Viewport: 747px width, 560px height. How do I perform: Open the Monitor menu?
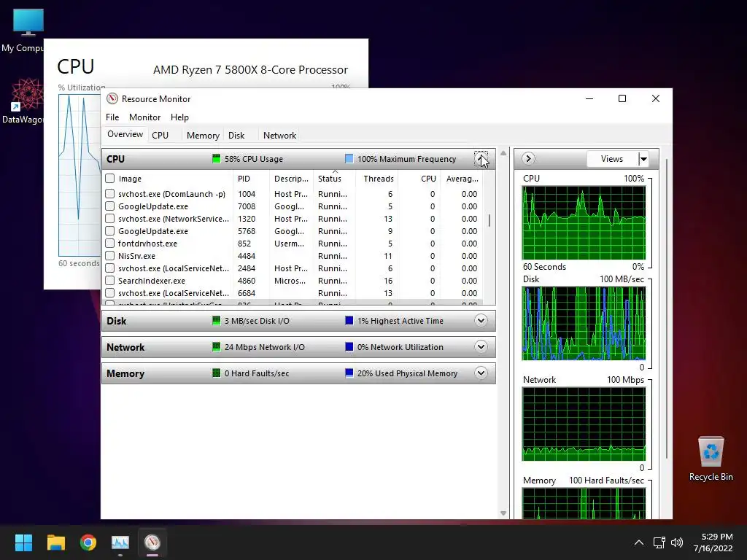pos(145,117)
